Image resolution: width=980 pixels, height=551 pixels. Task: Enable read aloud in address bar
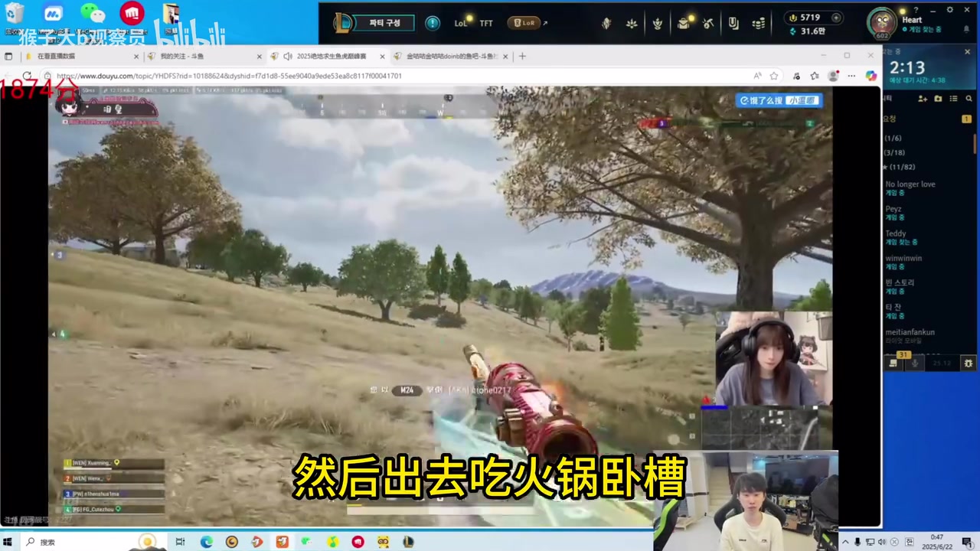coord(757,76)
